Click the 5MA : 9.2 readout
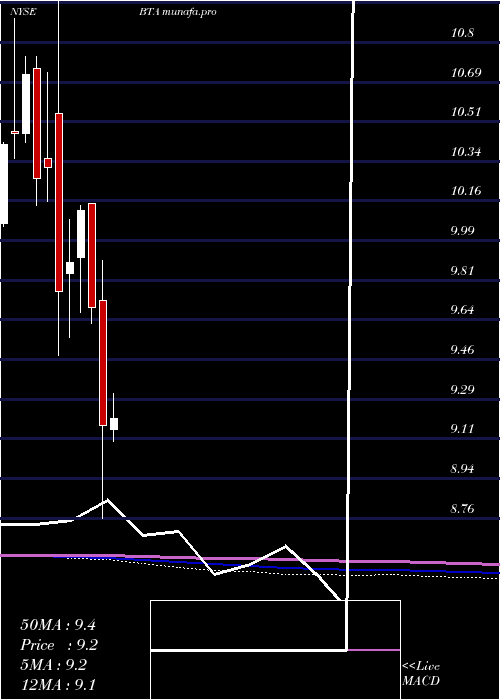The height and width of the screenshot is (700, 500). pyautogui.click(x=54, y=665)
